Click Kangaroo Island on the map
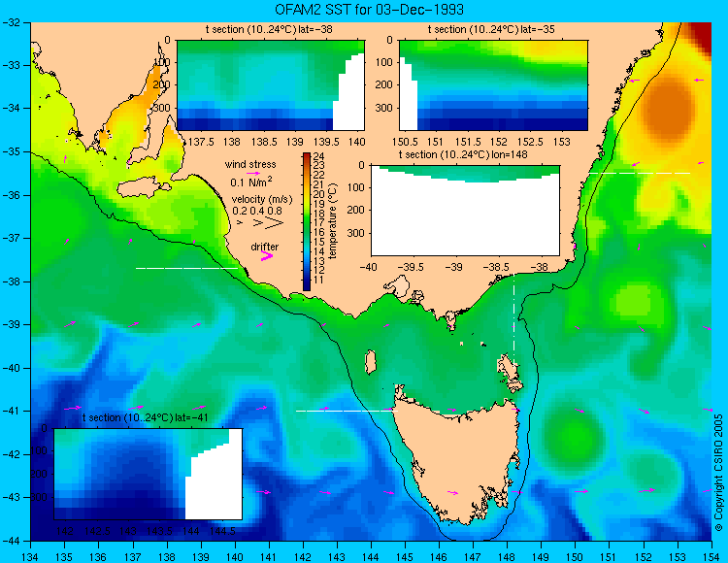728x563 pixels. tap(143, 187)
